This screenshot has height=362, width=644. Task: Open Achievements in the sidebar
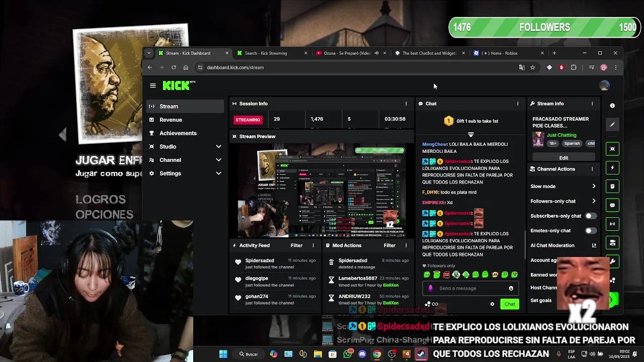185,133
